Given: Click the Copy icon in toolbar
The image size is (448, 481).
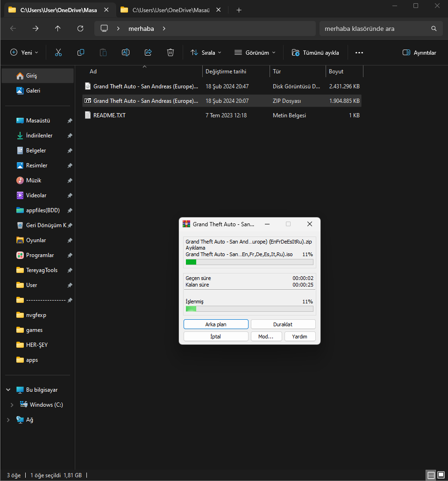Looking at the screenshot, I should point(81,53).
